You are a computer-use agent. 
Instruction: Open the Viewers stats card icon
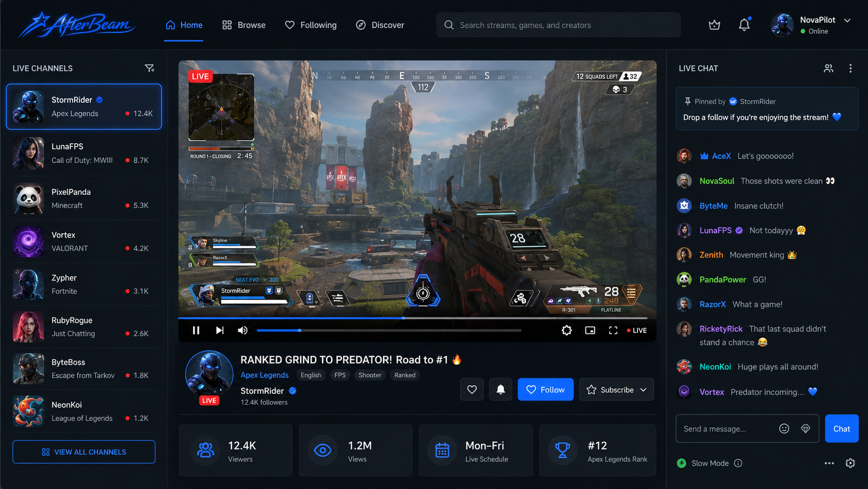206,450
